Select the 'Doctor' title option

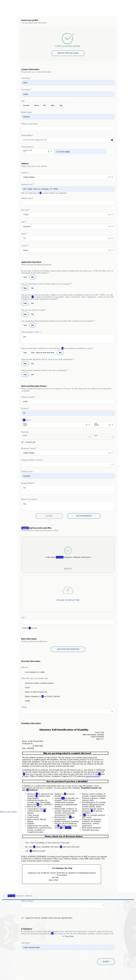[x=26, y=105]
